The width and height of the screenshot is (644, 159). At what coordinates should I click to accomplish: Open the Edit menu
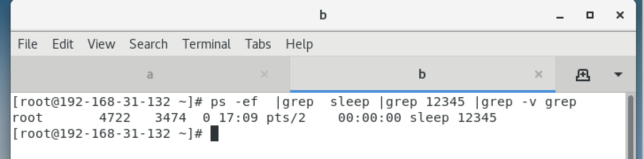tap(62, 44)
